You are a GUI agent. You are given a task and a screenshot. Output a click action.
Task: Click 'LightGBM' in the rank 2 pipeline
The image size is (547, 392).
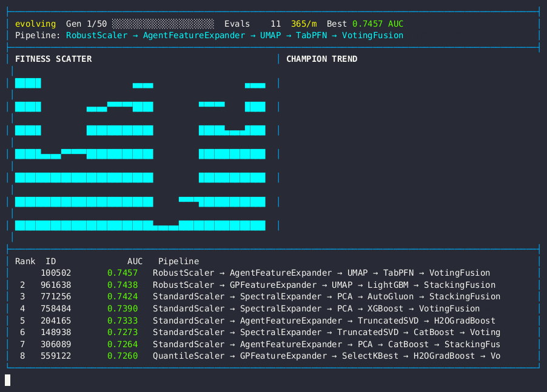pos(388,285)
